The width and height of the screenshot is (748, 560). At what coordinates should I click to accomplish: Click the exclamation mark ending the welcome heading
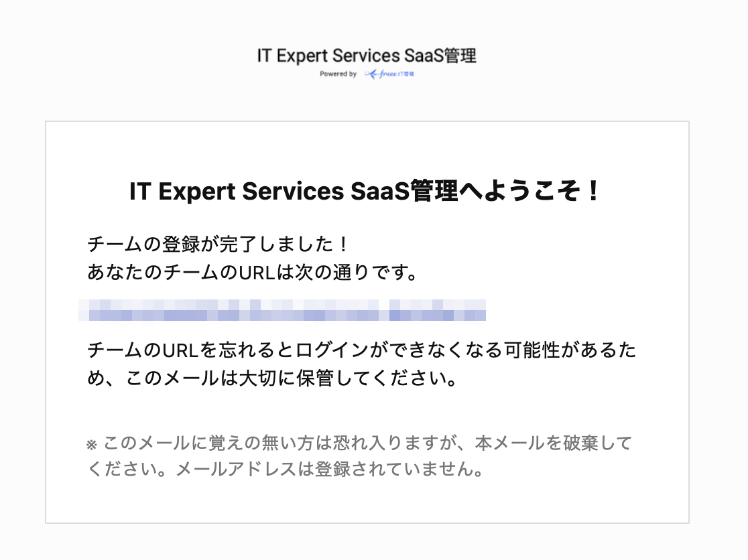pos(593,191)
